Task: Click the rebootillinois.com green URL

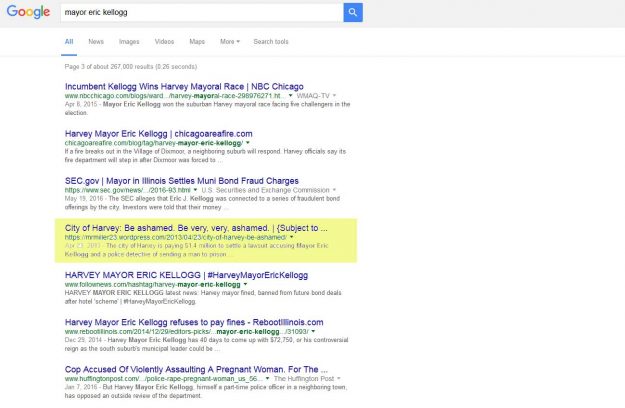Action: (x=187, y=332)
